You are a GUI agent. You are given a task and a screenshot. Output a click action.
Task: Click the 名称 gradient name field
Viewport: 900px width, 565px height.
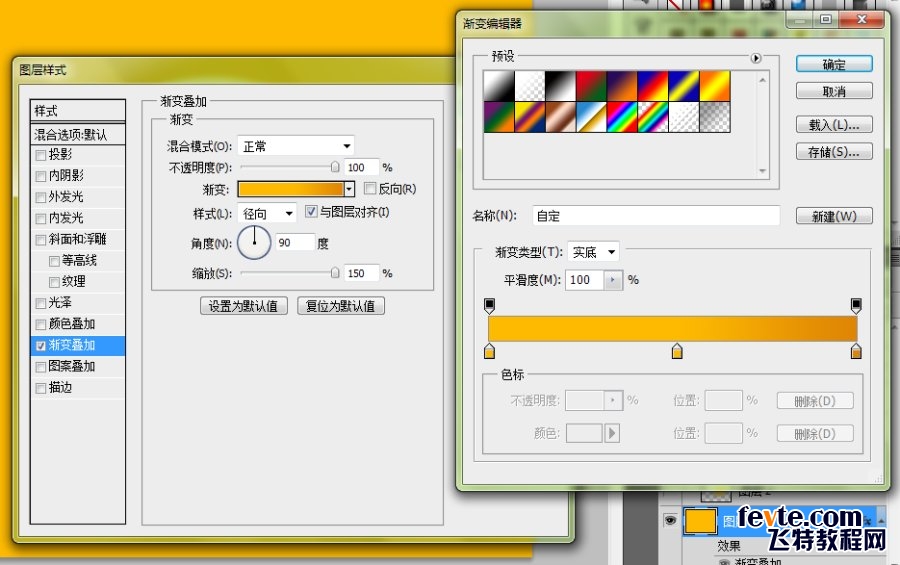point(656,216)
